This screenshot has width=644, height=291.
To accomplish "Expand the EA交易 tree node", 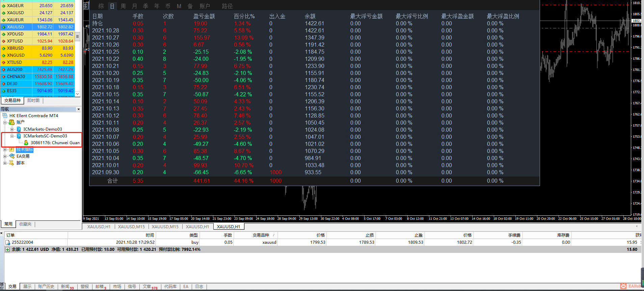I will pos(5,156).
